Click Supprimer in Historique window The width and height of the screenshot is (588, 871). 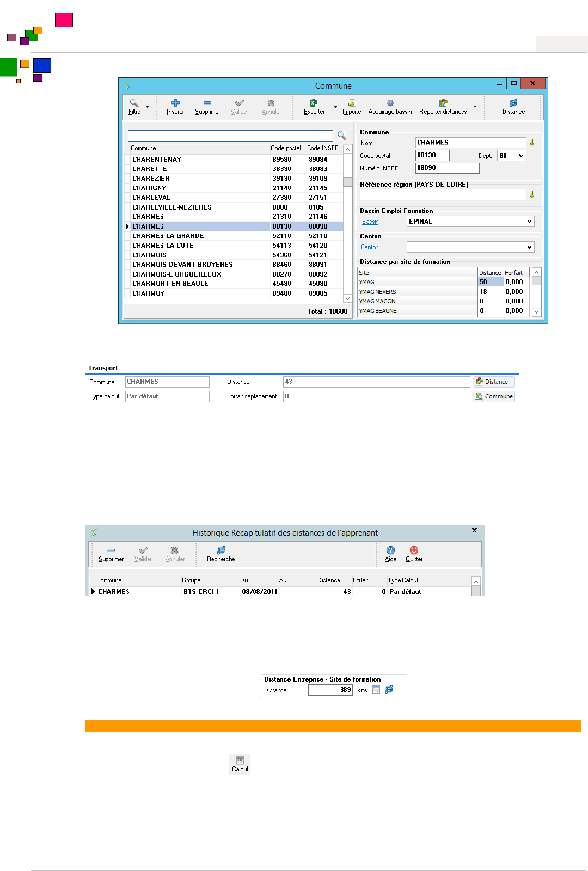[x=111, y=554]
